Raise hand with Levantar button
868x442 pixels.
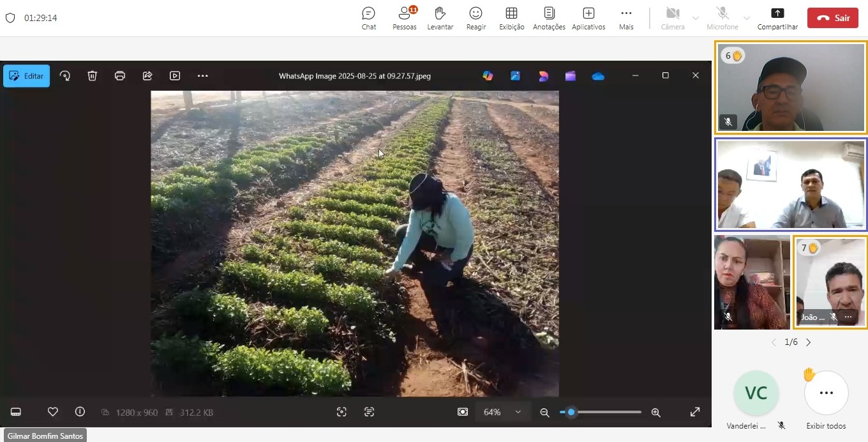click(440, 18)
